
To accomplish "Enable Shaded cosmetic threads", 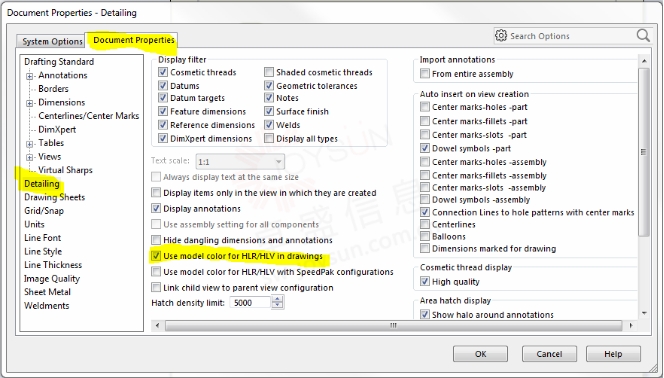I will pos(269,72).
